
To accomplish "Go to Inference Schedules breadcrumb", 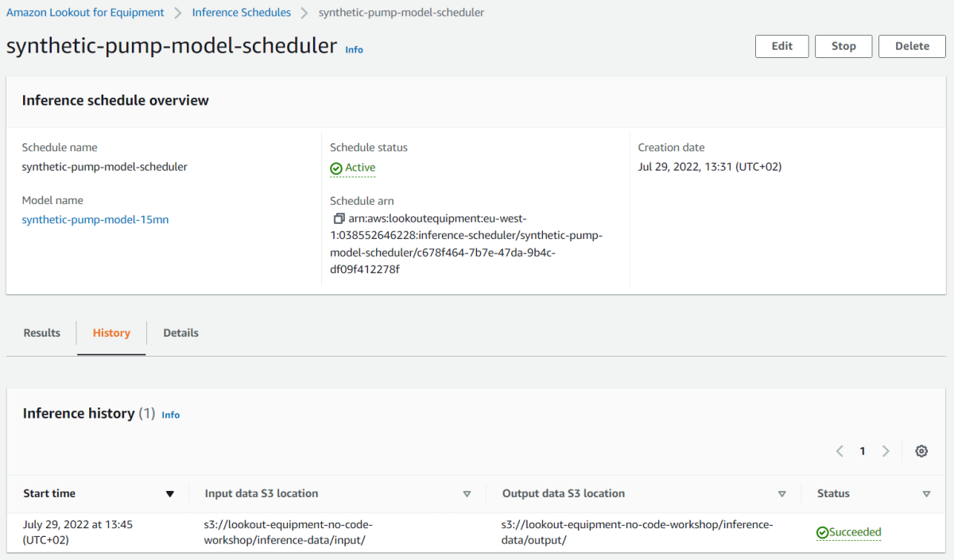I will (242, 13).
